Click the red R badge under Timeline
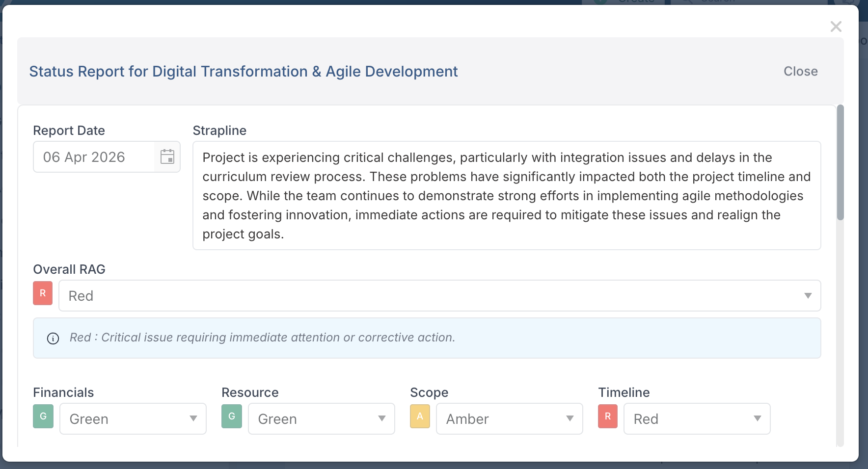Viewport: 868px width, 469px height. (x=608, y=417)
